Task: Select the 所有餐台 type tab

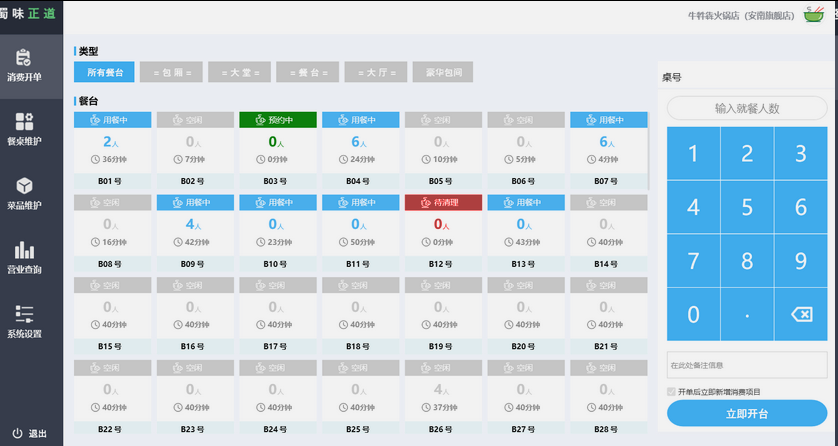Action: coord(104,72)
